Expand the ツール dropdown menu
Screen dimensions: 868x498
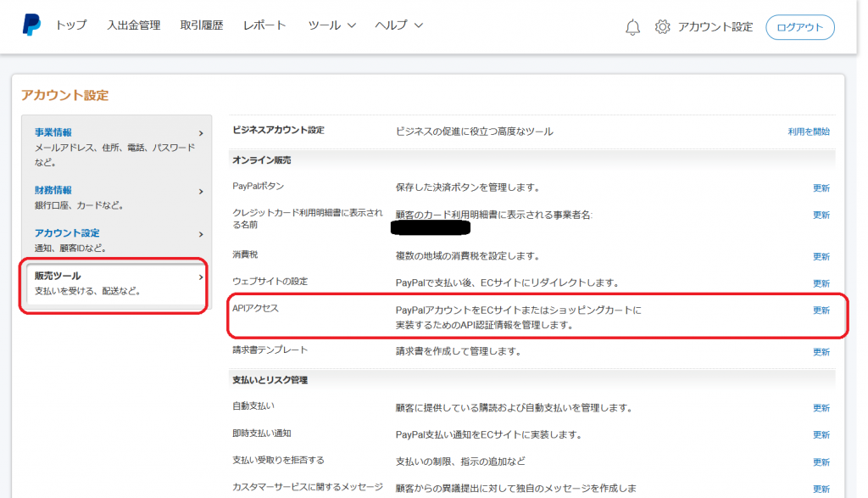[x=331, y=25]
